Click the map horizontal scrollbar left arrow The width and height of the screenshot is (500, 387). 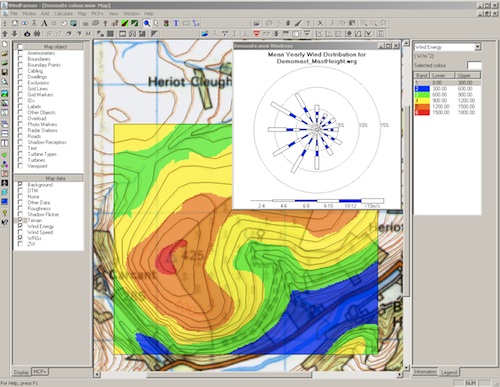tap(97, 375)
